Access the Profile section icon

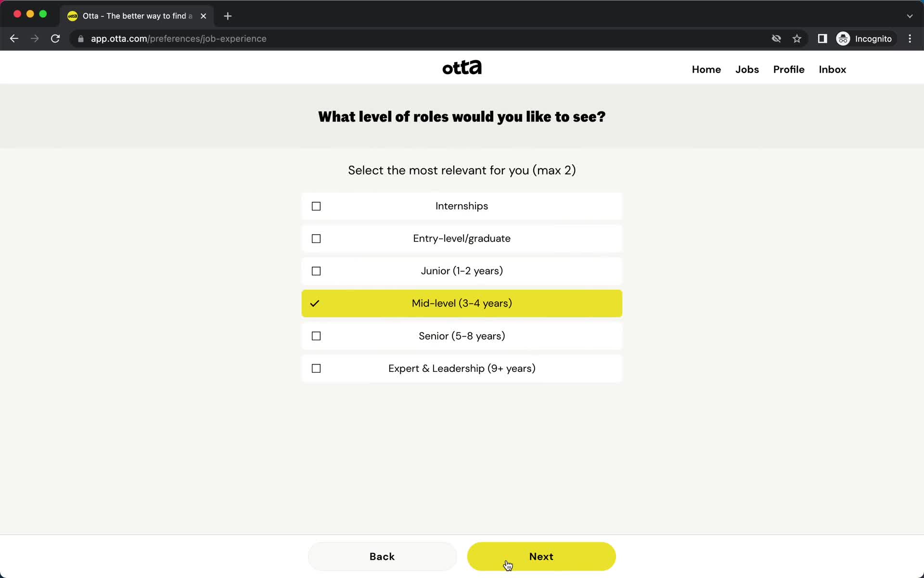[x=789, y=69]
